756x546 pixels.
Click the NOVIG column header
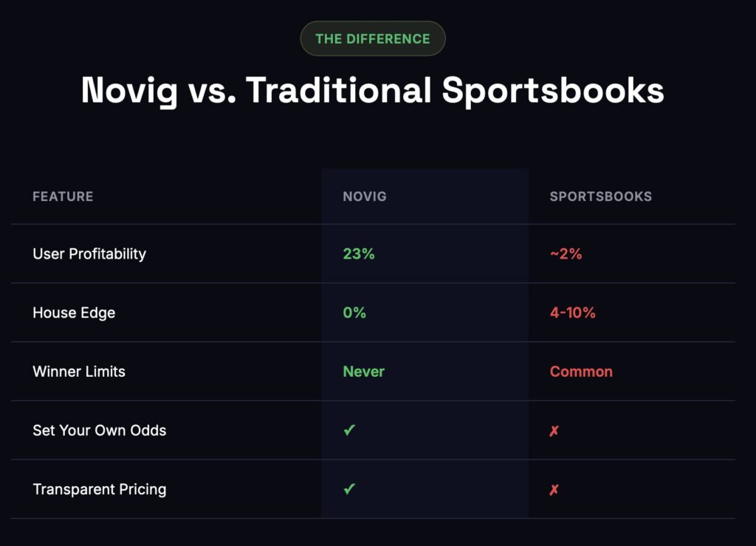coord(365,197)
